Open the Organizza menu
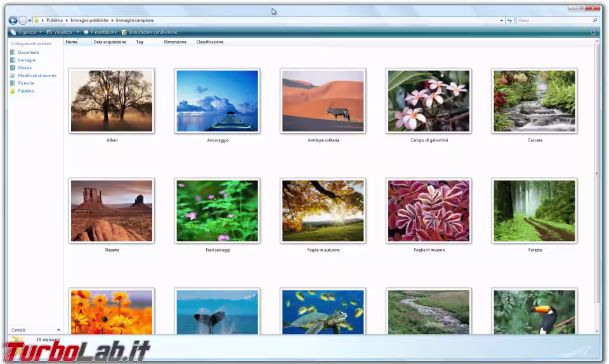Viewport: 609px width, 364px height. click(27, 32)
